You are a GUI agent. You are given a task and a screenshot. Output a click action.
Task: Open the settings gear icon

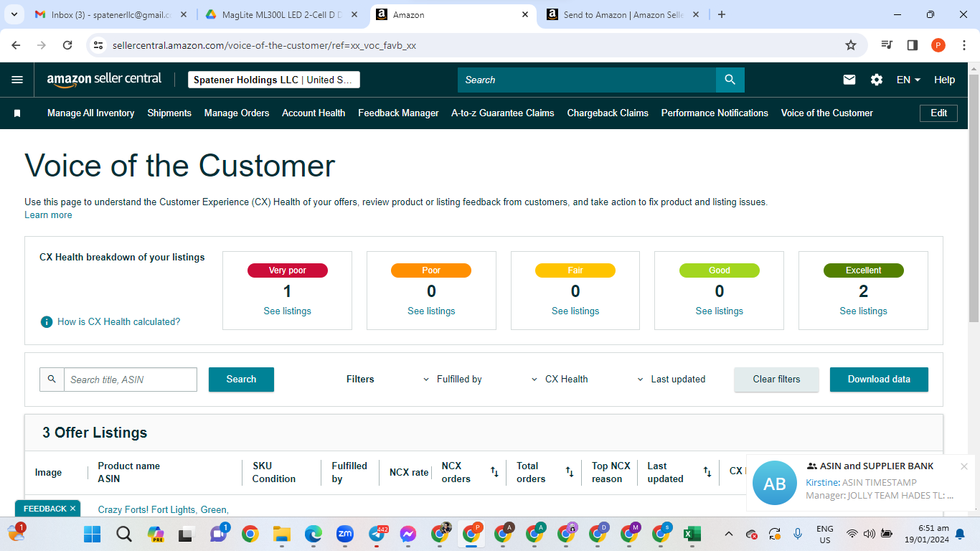(x=877, y=80)
